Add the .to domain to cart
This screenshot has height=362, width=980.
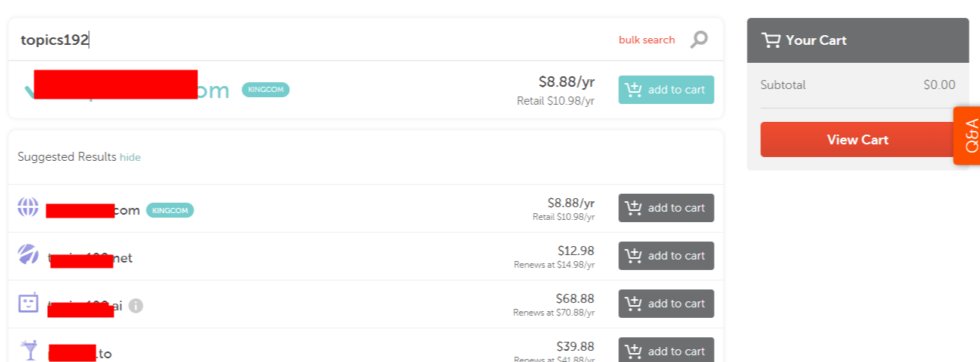tap(666, 350)
